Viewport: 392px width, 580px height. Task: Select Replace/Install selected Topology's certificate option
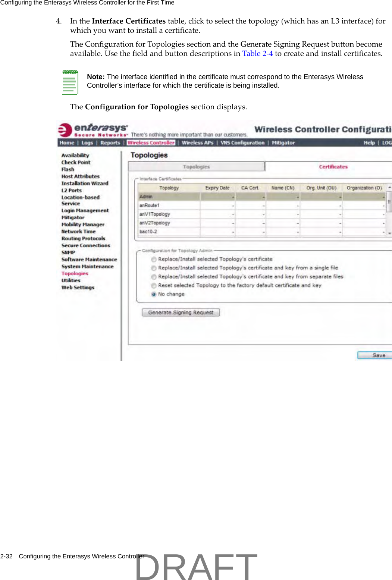[154, 259]
